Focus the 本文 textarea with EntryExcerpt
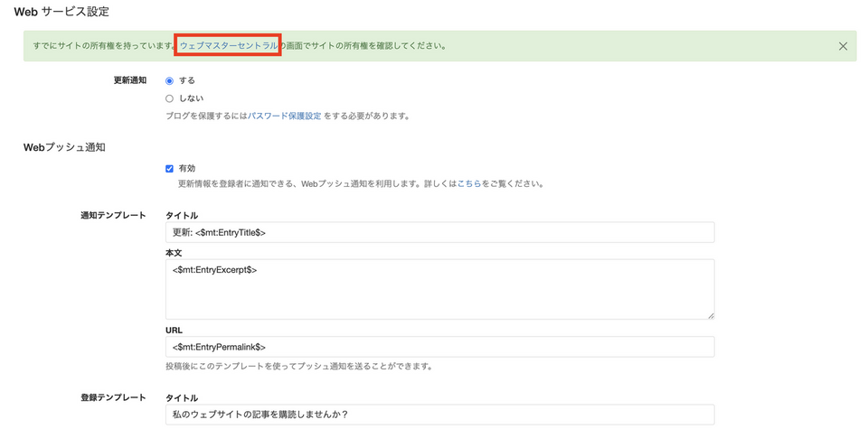Image resolution: width=868 pixels, height=429 pixels. point(439,289)
